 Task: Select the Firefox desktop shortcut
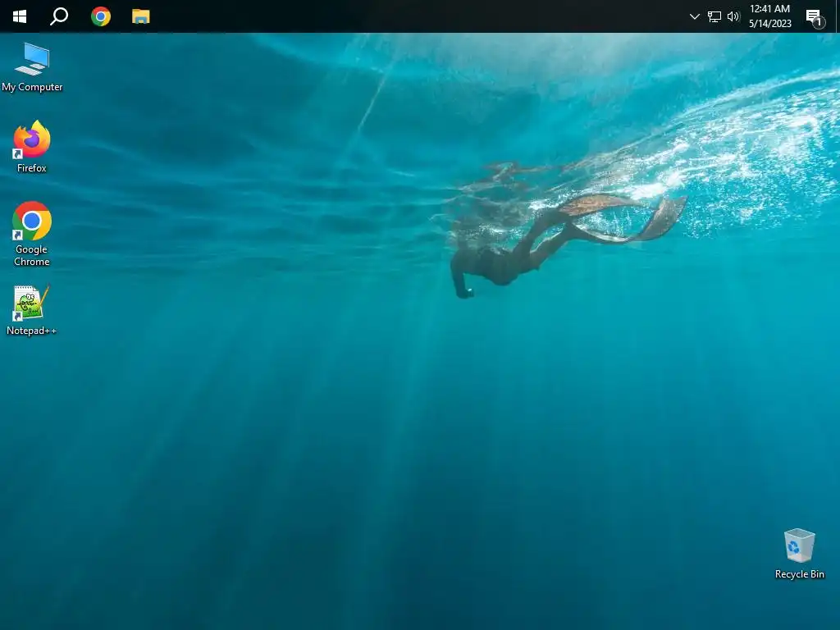point(32,147)
